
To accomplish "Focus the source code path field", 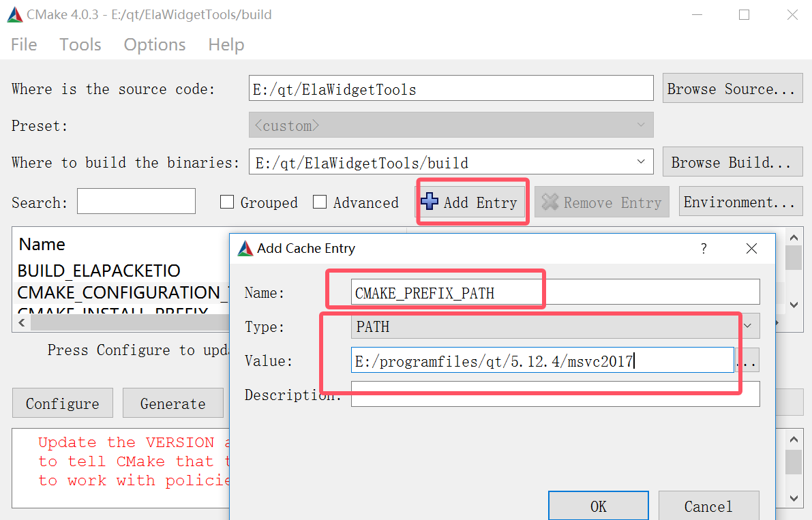I will [451, 89].
